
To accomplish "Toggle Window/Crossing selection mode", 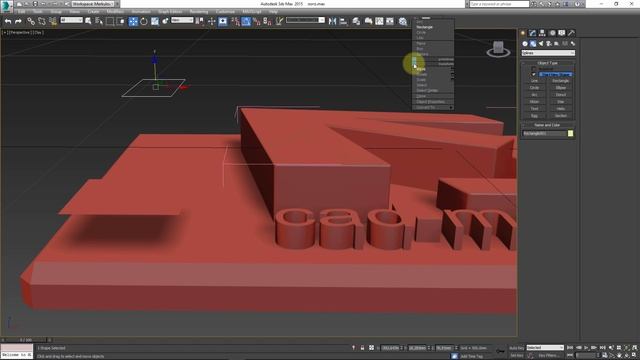I will pyautogui.click(x=120, y=21).
